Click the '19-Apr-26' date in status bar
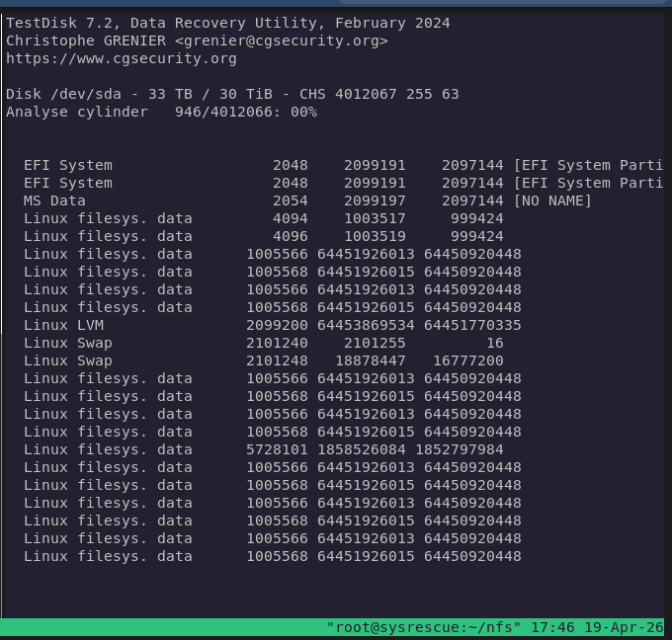 coord(624,627)
